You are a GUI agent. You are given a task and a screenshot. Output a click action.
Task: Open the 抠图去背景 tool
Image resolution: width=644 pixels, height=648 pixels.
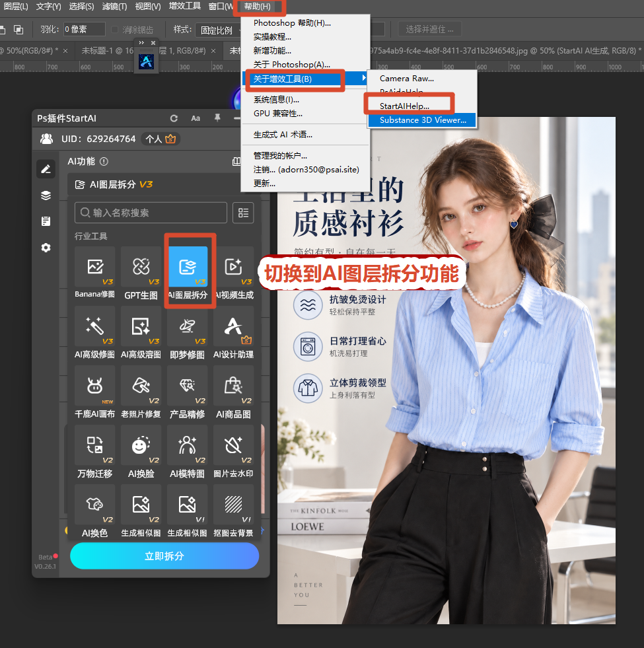(234, 505)
